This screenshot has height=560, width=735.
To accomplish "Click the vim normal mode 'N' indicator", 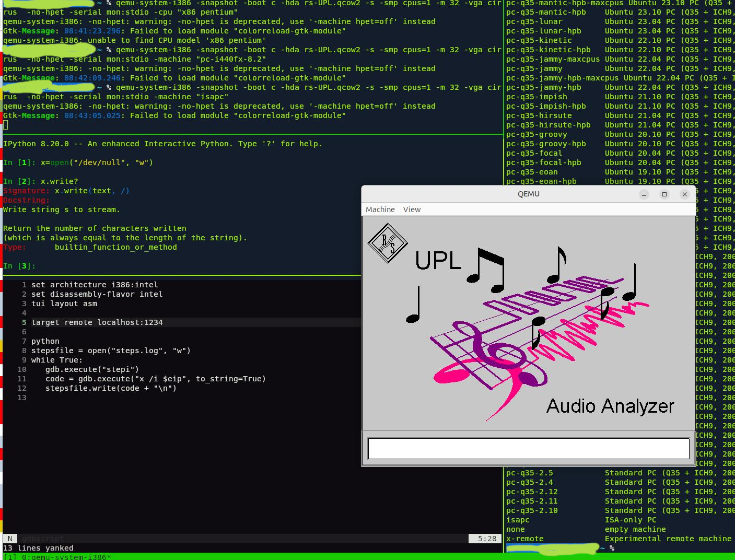I will tap(10, 539).
